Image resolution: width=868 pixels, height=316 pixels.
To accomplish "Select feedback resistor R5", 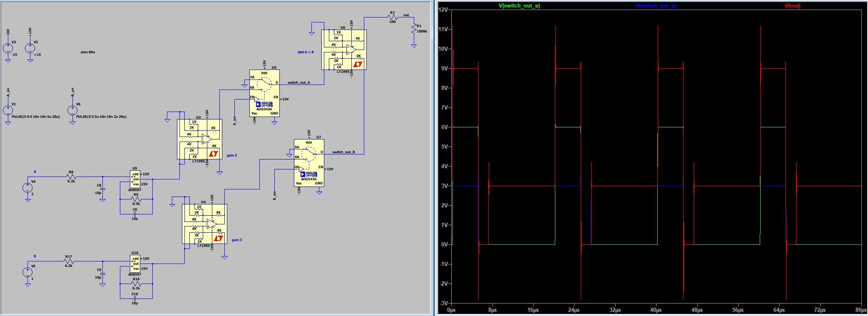I will tap(136, 199).
